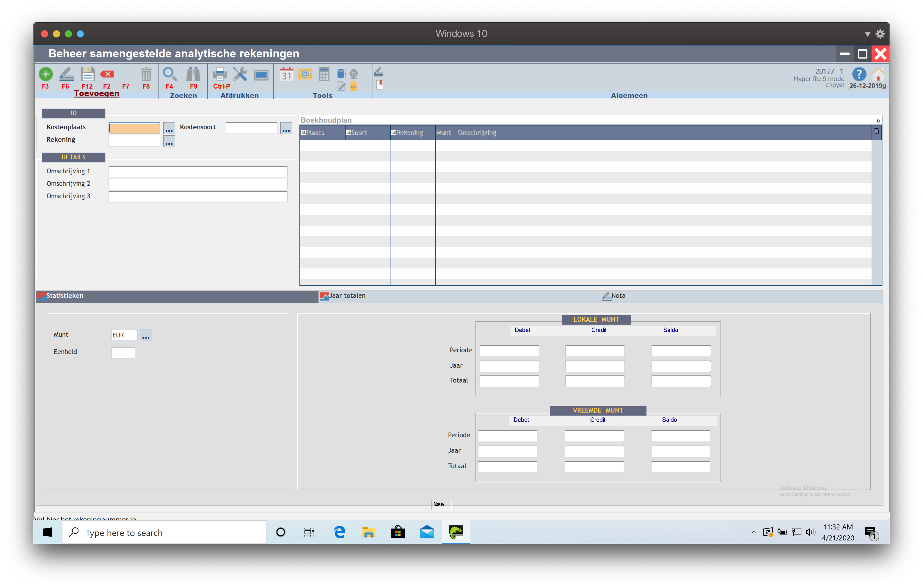Open the calculator icon in Tools
This screenshot has width=923, height=588.
tap(324, 74)
